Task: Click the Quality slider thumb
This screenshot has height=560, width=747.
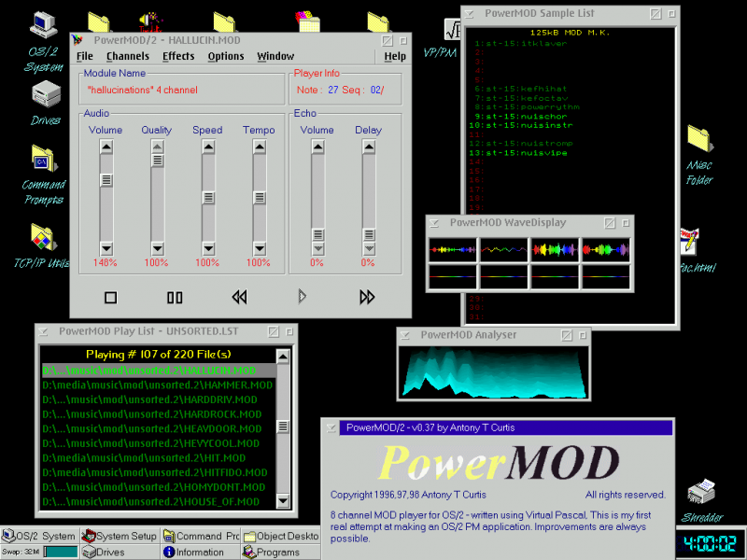Action: click(x=157, y=161)
